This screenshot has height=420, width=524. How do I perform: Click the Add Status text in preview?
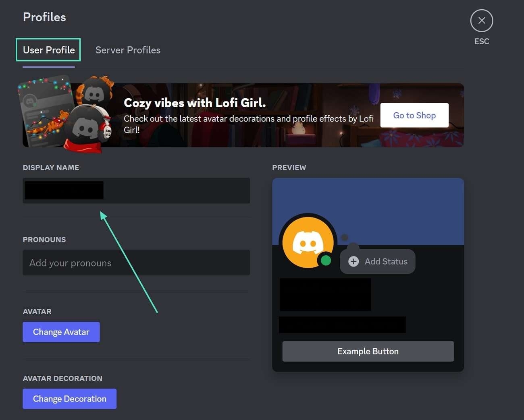(386, 261)
